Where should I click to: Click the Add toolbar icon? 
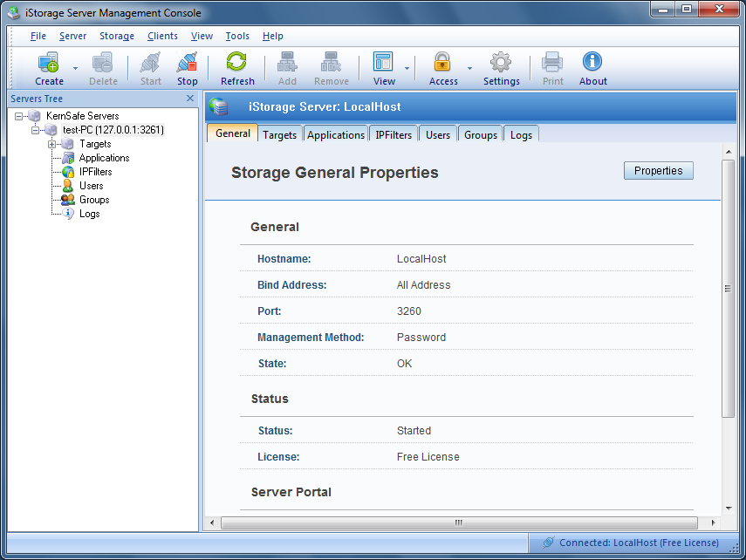coord(287,62)
